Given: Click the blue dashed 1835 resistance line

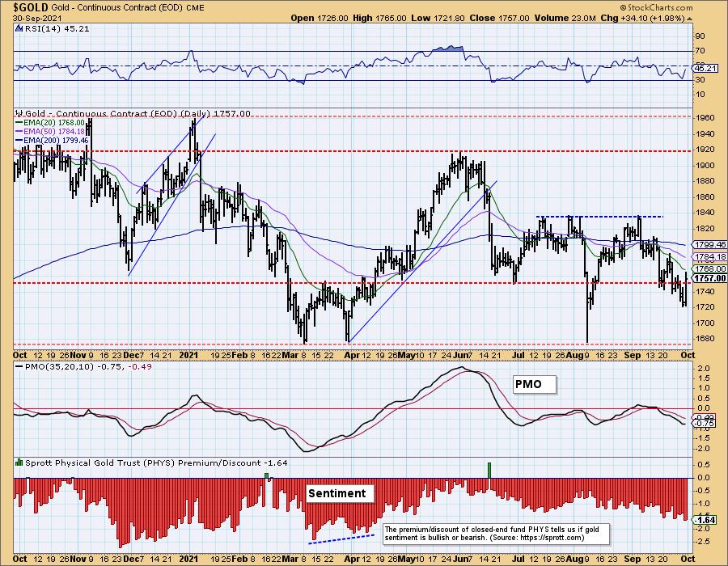Looking at the screenshot, I should click(x=600, y=217).
